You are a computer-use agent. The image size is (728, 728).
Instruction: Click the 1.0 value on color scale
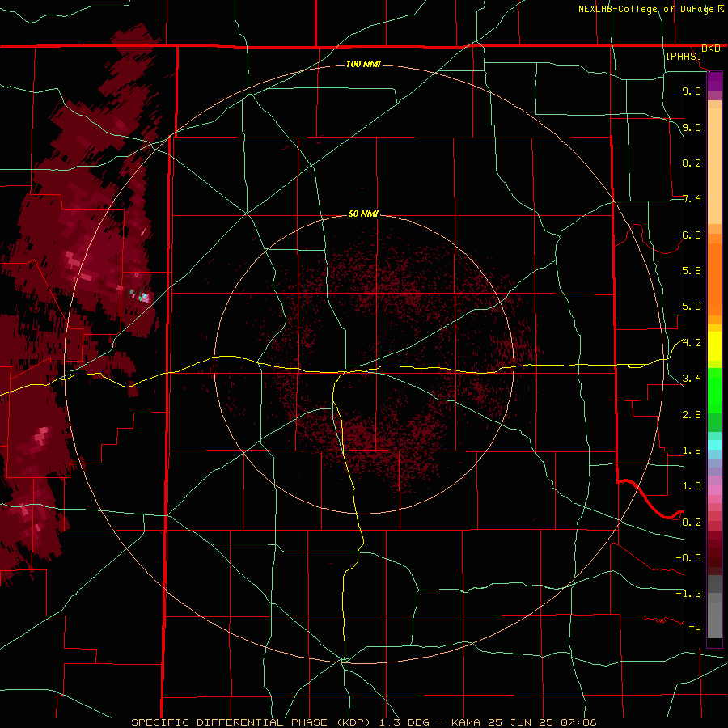pyautogui.click(x=692, y=486)
